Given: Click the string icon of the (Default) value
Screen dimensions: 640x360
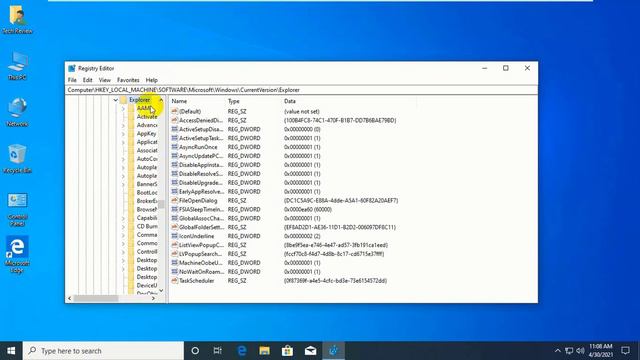Looking at the screenshot, I should [x=175, y=111].
